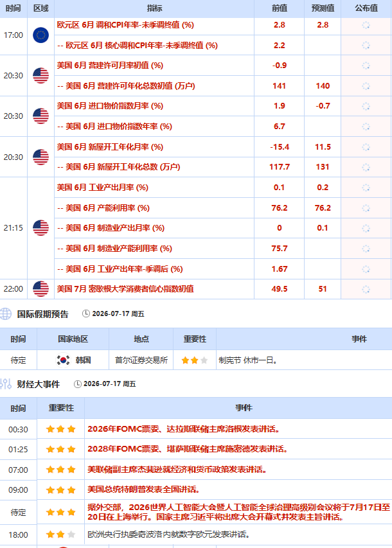
Task: Click the 预测值 column header
Action: coord(323,8)
